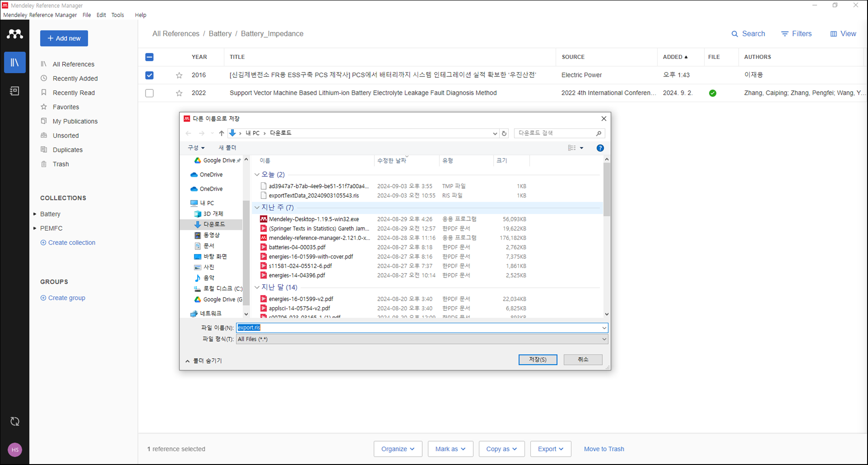This screenshot has width=868, height=465.
Task: Open the Edit menu
Action: click(101, 15)
